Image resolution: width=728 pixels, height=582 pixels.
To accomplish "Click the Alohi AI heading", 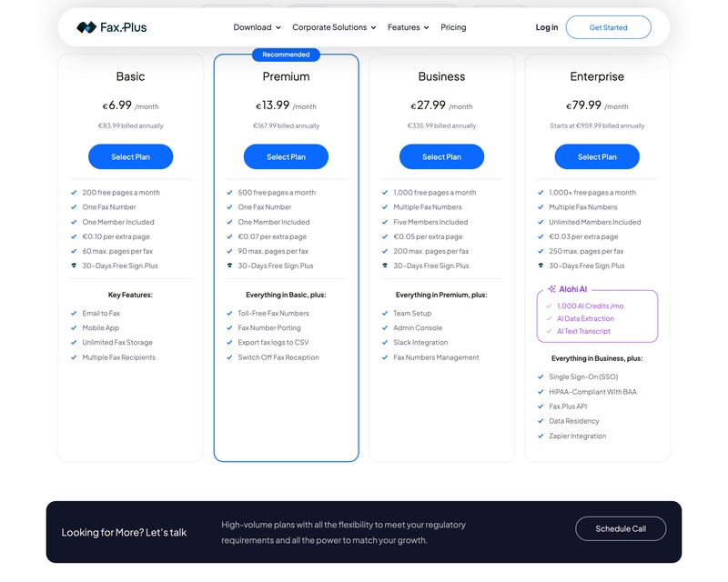I will click(x=573, y=289).
